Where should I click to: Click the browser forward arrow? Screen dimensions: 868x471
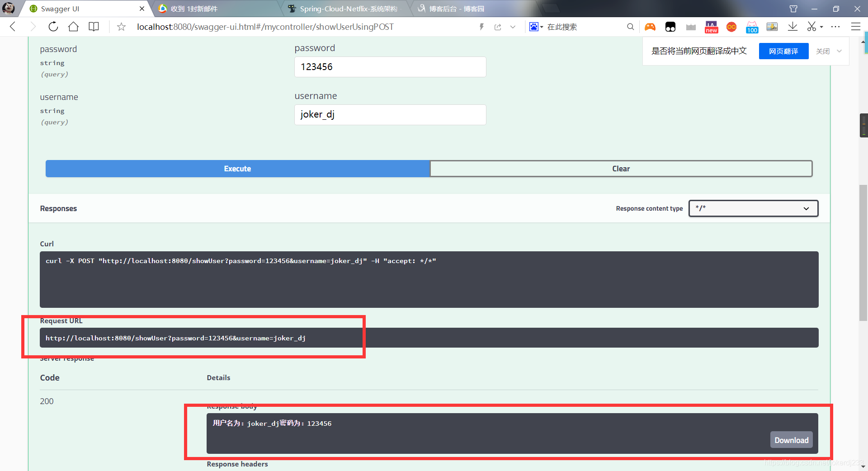tap(33, 27)
